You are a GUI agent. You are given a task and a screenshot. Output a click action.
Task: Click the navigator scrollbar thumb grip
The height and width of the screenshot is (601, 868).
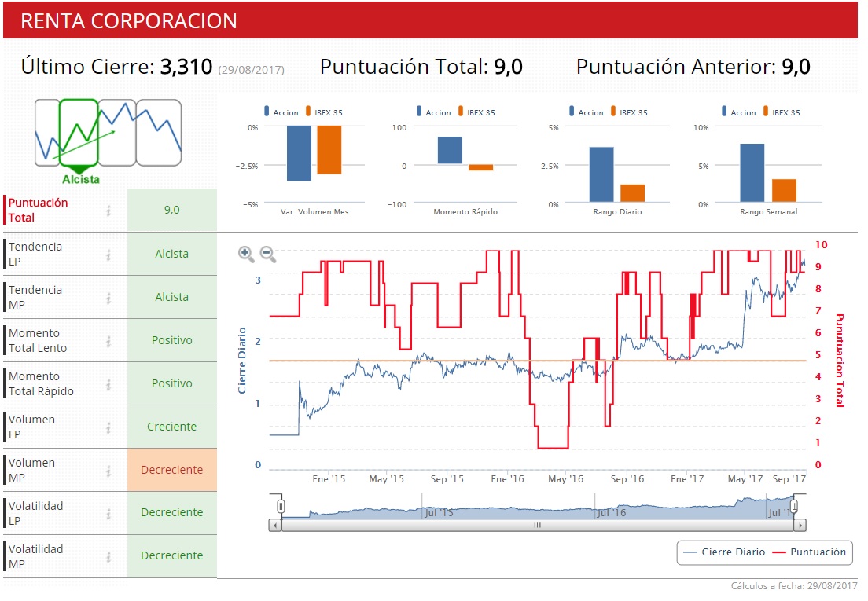pos(537,526)
